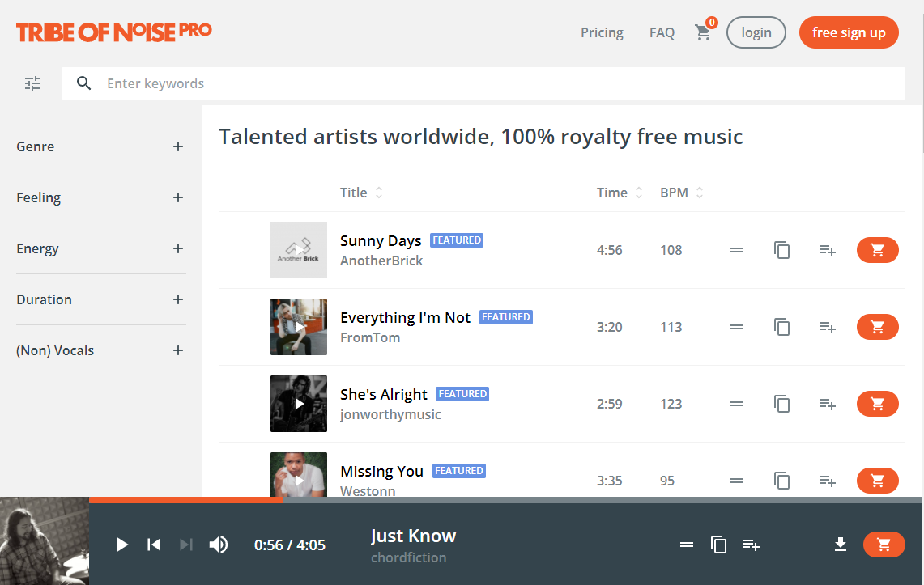The height and width of the screenshot is (585, 924).
Task: Find similar tracks to She's Alright
Action: tap(737, 404)
